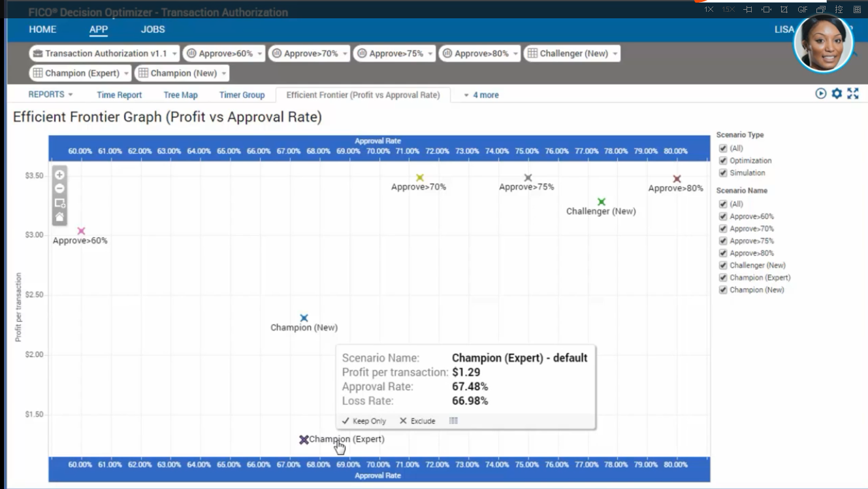Uncheck Approve>60% in Scenario Name filter
868x489 pixels.
click(x=723, y=216)
